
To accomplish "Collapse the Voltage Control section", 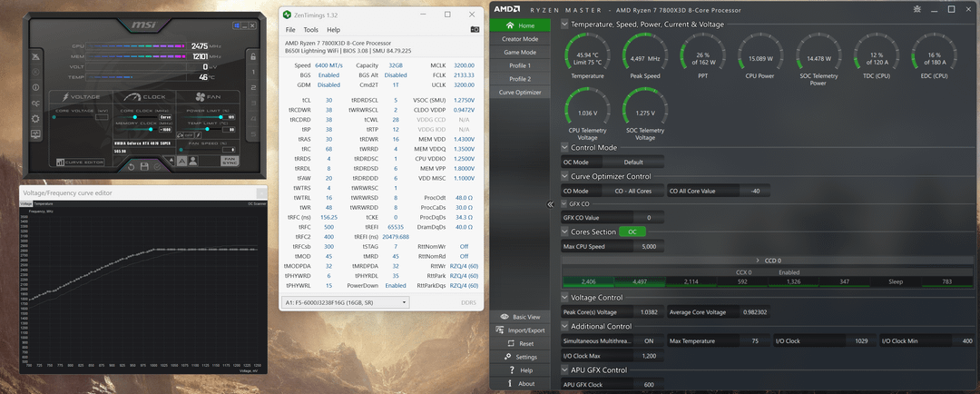I will [565, 298].
